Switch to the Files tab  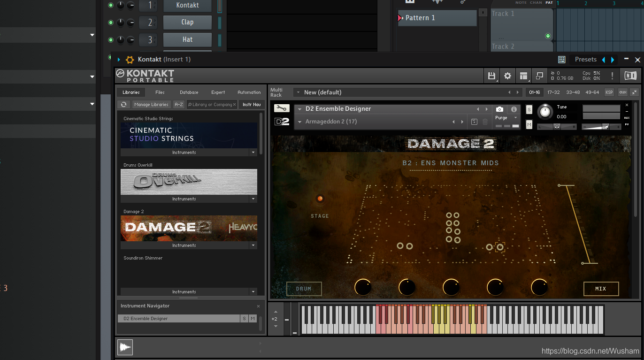coord(160,92)
